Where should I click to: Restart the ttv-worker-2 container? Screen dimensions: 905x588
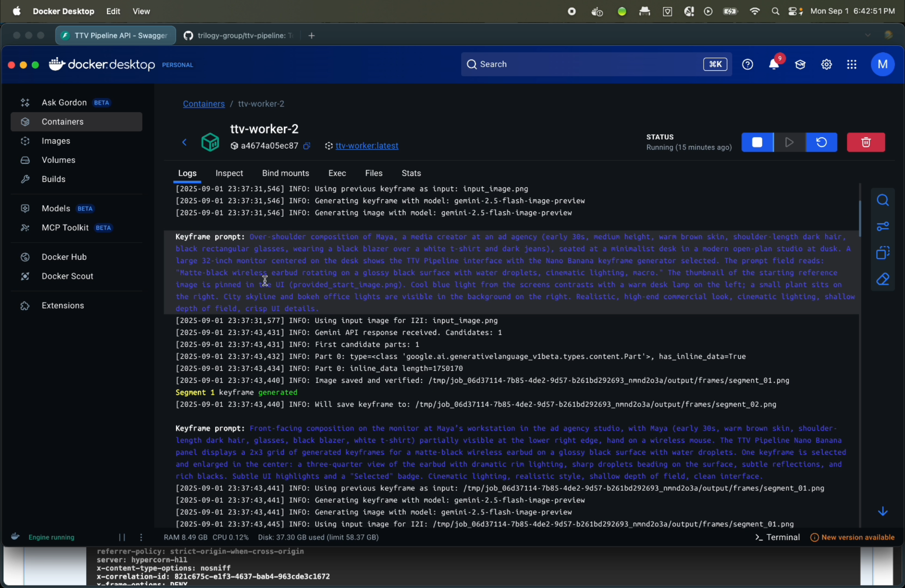coord(821,143)
